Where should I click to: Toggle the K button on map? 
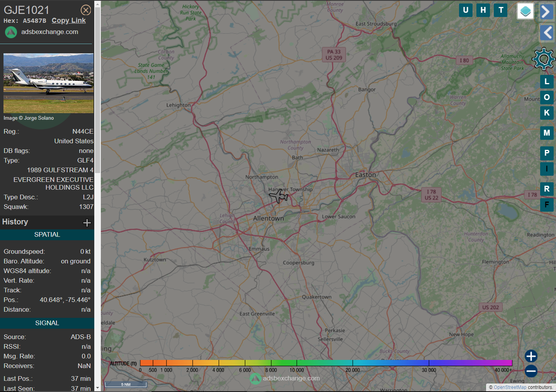pyautogui.click(x=547, y=113)
